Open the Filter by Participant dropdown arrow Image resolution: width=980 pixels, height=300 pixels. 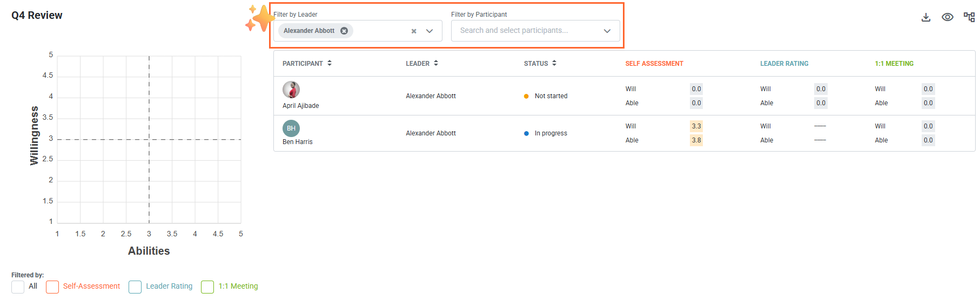[x=607, y=31]
